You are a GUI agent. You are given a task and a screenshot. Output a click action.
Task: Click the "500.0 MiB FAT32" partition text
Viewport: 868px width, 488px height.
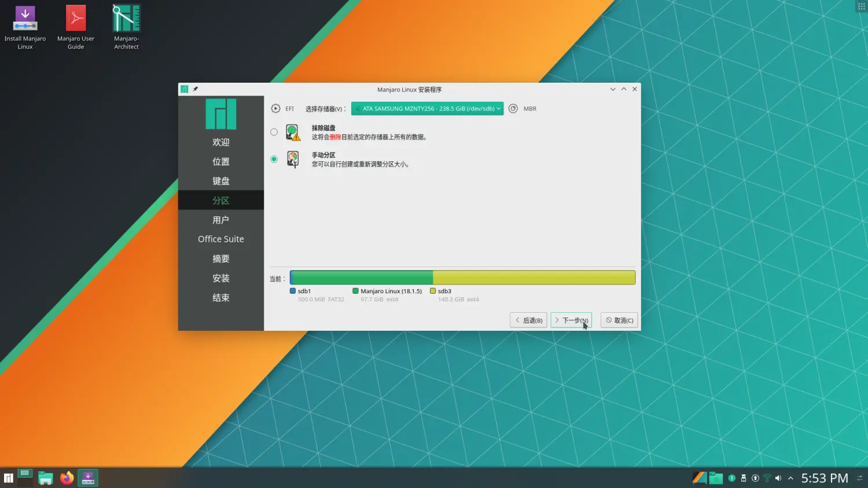pyautogui.click(x=321, y=300)
